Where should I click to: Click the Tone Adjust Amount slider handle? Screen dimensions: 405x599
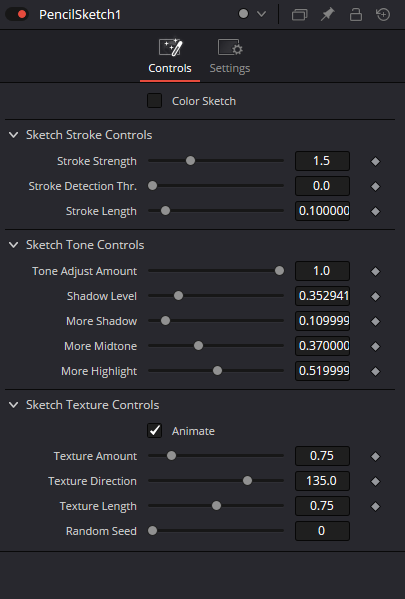point(279,271)
